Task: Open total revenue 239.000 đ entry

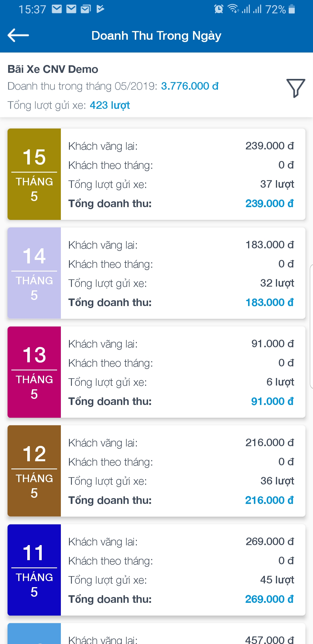Action: coord(269,203)
